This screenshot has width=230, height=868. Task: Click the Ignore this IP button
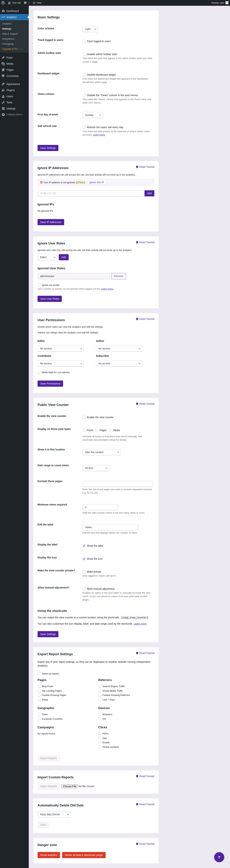pos(96,182)
